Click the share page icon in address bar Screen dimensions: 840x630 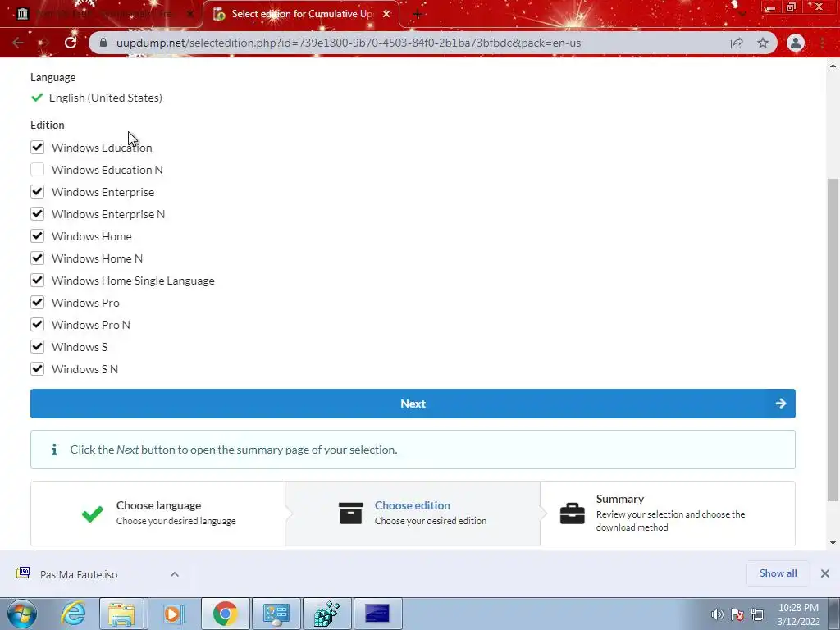(x=737, y=43)
